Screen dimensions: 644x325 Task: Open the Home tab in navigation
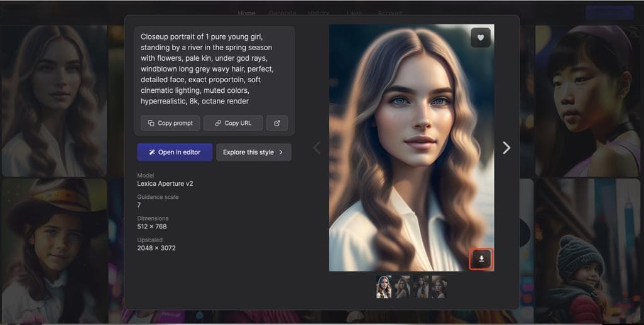coord(246,13)
